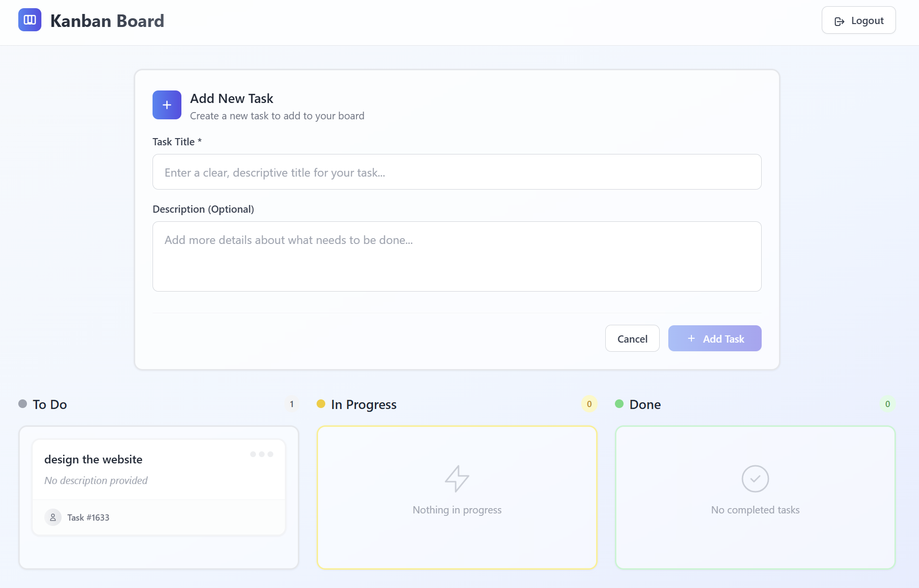Click the gray status dot beside To Do
The image size is (919, 588).
point(23,404)
